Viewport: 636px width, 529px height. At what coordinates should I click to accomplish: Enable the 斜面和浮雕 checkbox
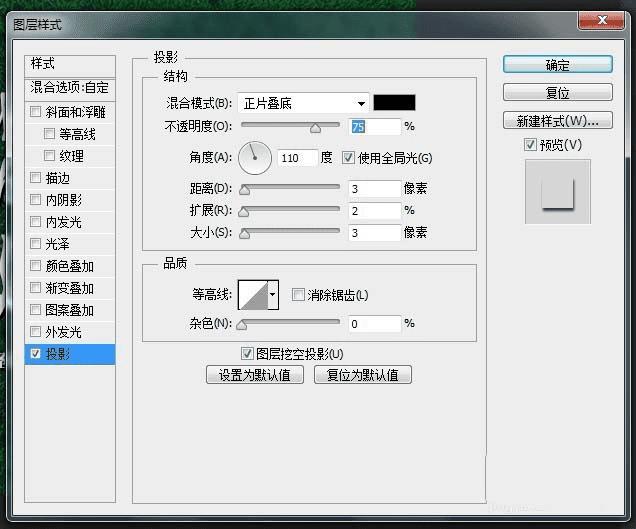(x=36, y=111)
